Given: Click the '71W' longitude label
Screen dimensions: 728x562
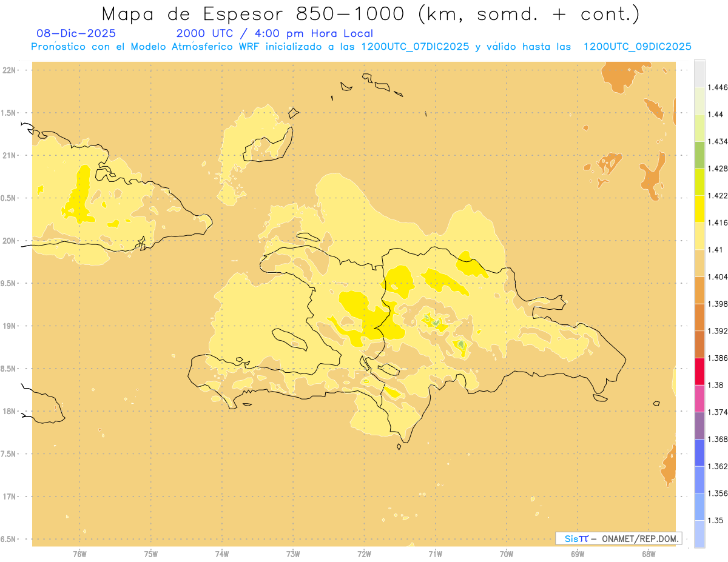Looking at the screenshot, I should (x=435, y=554).
